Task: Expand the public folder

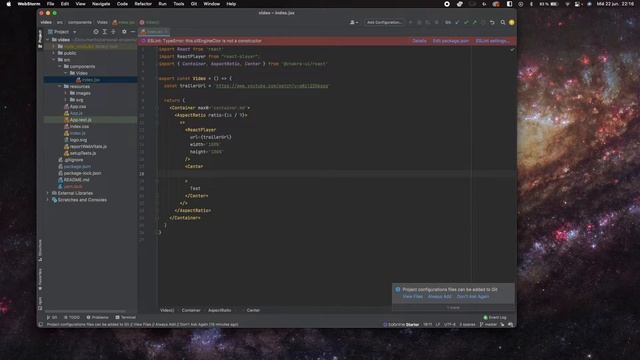Action: [54, 53]
